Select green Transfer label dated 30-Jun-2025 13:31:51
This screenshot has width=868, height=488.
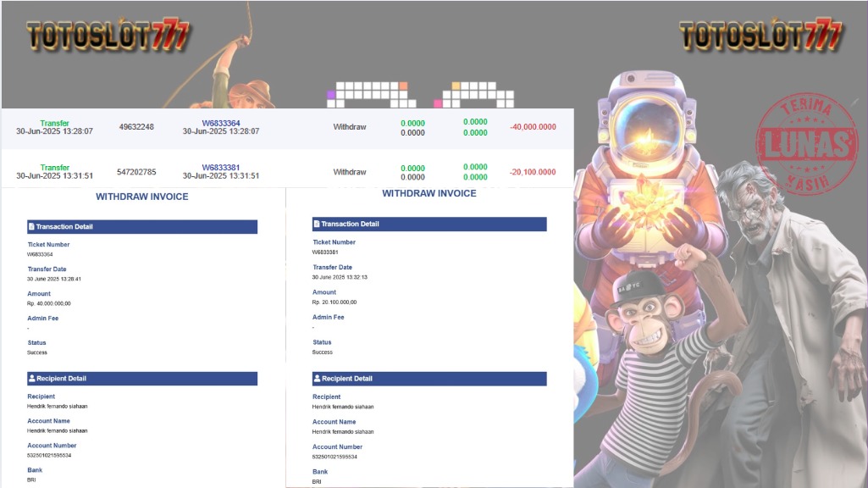tap(54, 167)
